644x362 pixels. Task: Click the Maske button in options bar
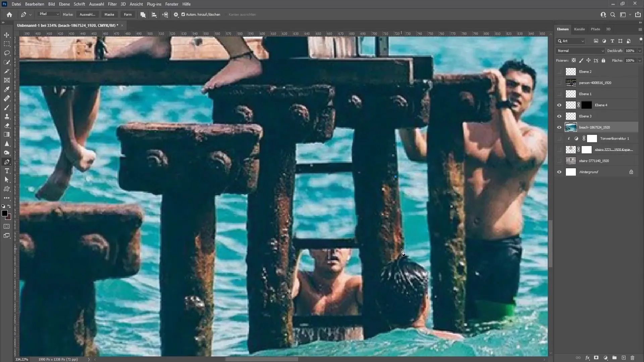[109, 15]
